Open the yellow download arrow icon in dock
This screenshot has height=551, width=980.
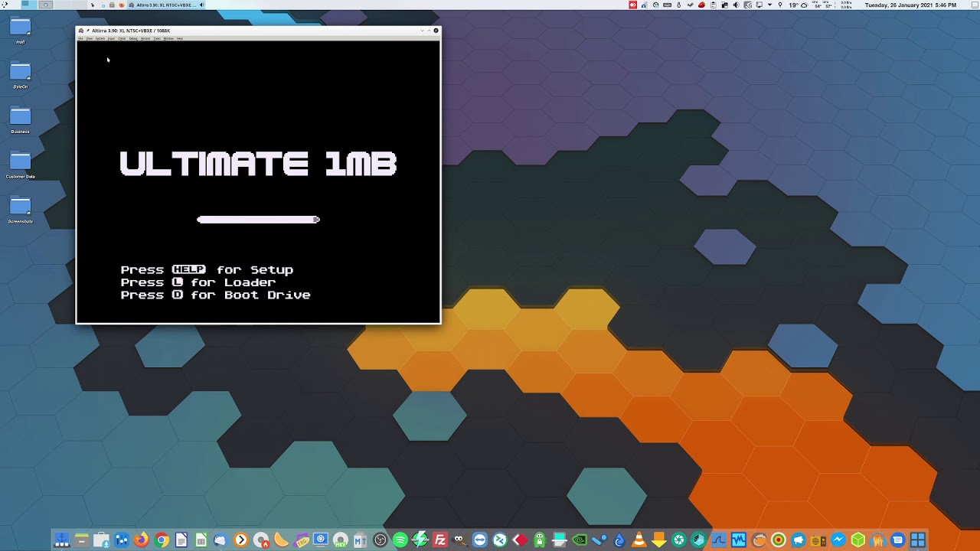[658, 540]
